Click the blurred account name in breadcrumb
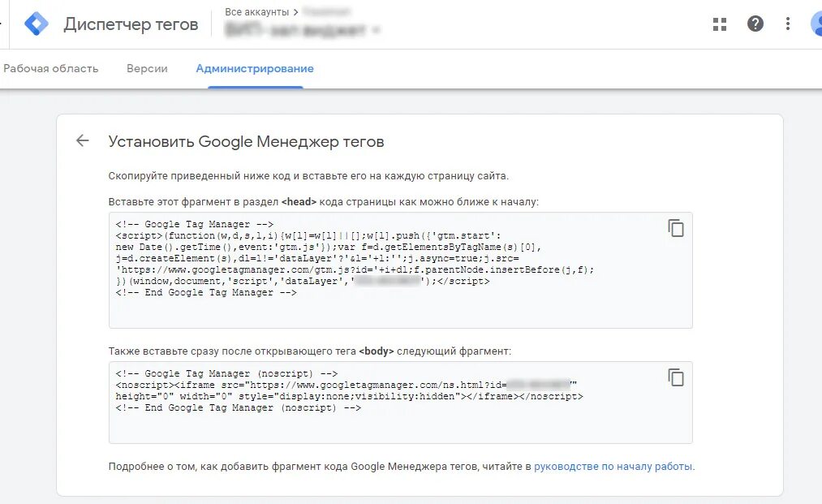 [328, 12]
